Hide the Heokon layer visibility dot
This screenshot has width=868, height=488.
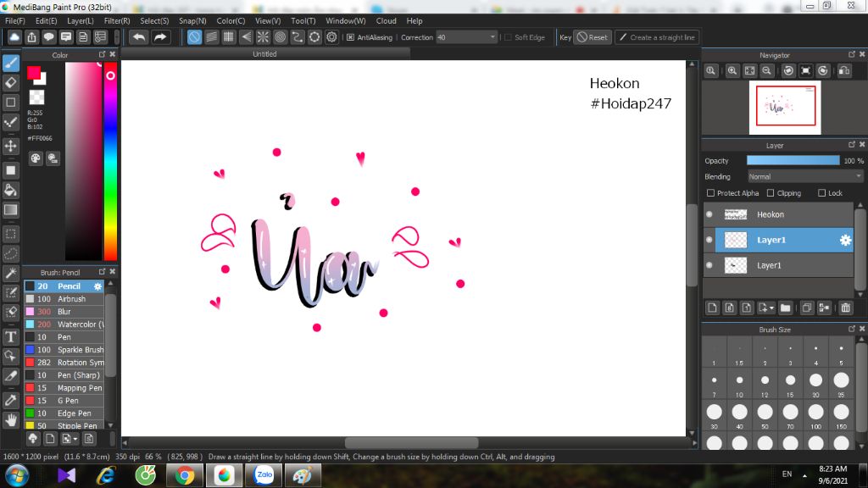click(x=709, y=214)
